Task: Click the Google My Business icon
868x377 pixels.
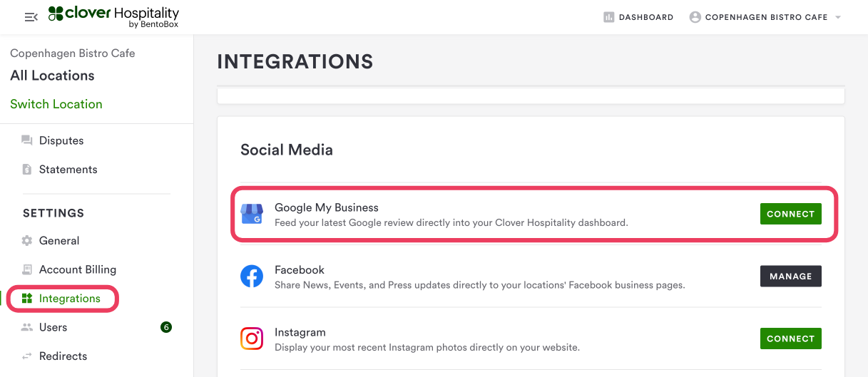Action: 252,214
